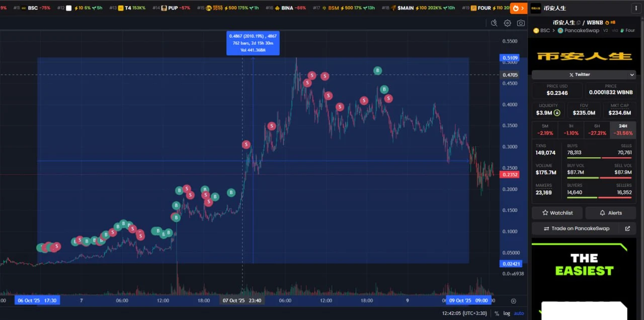Image resolution: width=644 pixels, height=320 pixels.
Task: Click the orange trending flame button
Action: [x=518, y=8]
